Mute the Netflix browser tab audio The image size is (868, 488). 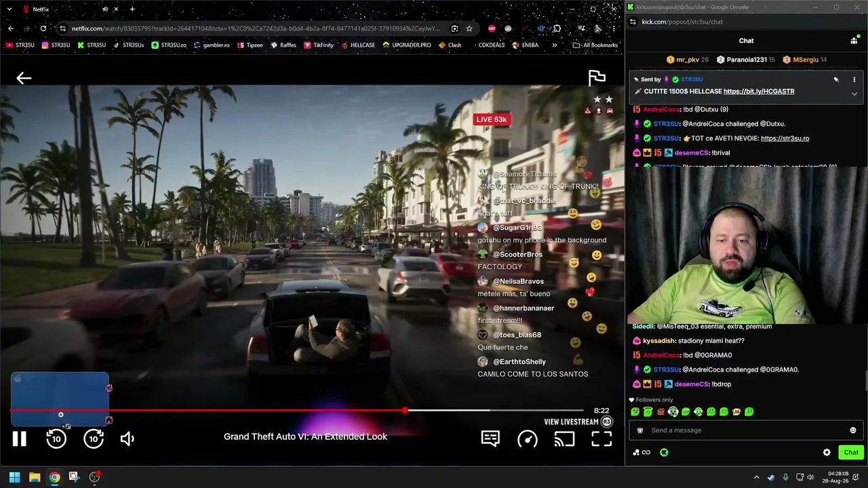point(105,9)
